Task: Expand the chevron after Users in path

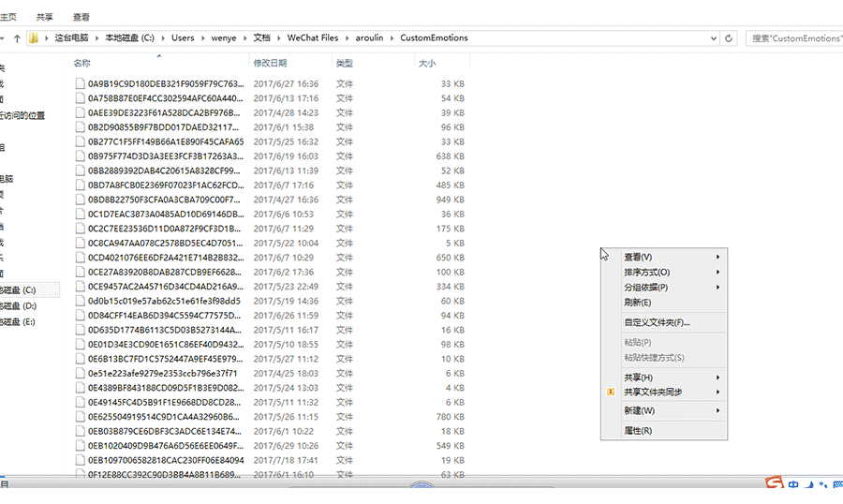Action: point(202,38)
